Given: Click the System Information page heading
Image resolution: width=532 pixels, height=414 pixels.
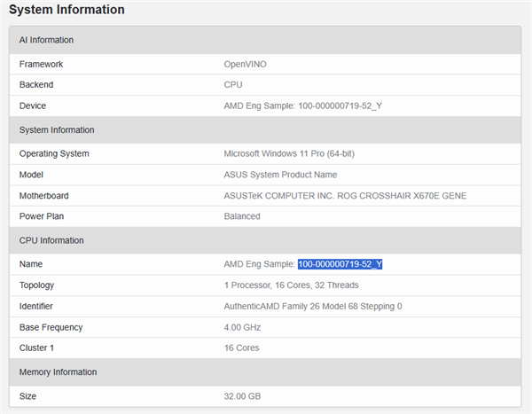Looking at the screenshot, I should coord(66,10).
